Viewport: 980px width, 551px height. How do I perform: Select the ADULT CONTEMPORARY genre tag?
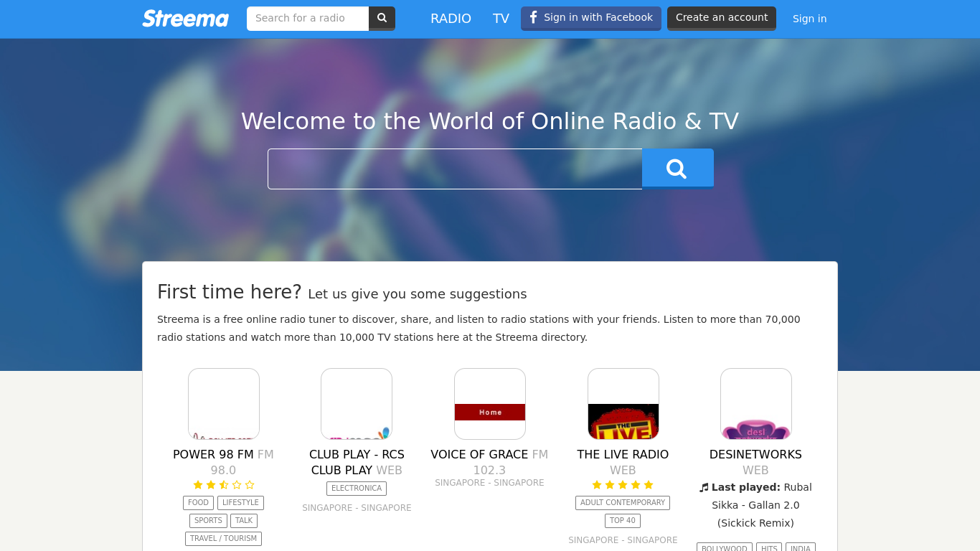click(623, 503)
